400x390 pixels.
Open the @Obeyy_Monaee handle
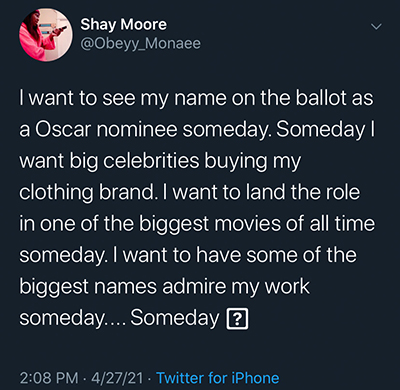[x=140, y=44]
